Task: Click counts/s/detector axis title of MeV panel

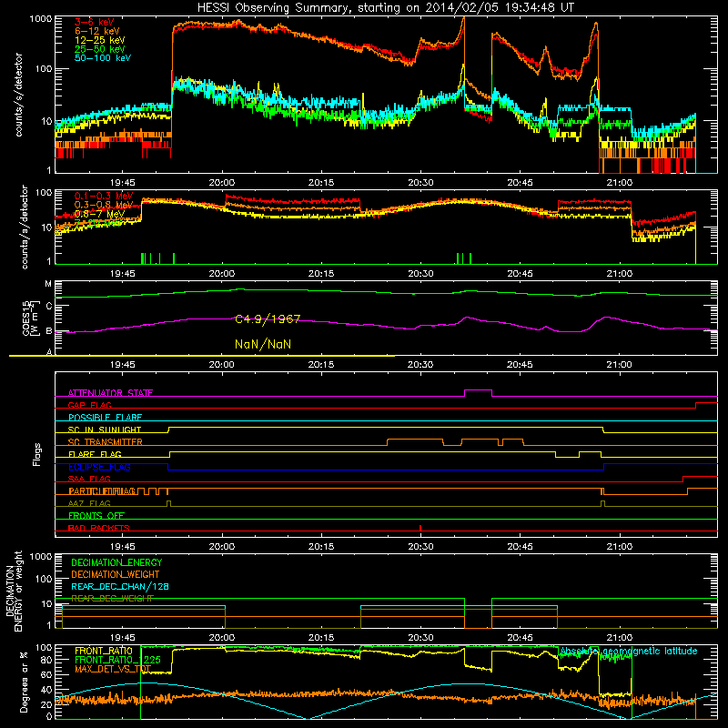Action: pyautogui.click(x=25, y=227)
